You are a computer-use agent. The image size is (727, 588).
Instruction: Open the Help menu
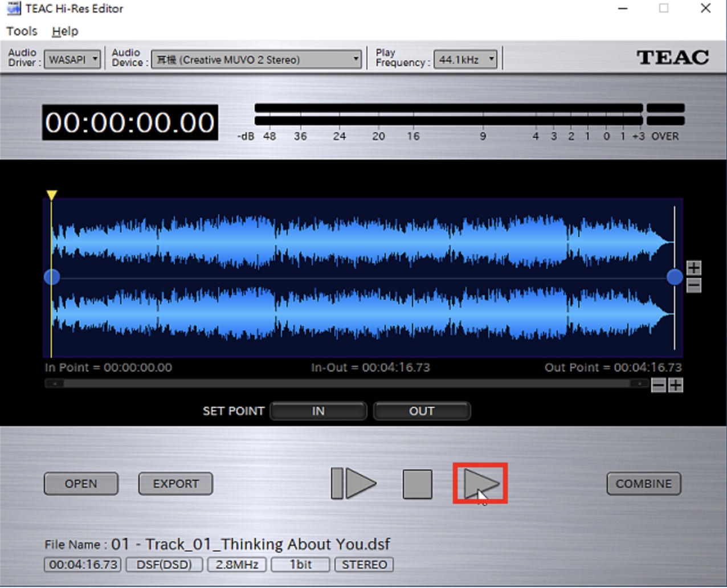(x=65, y=31)
